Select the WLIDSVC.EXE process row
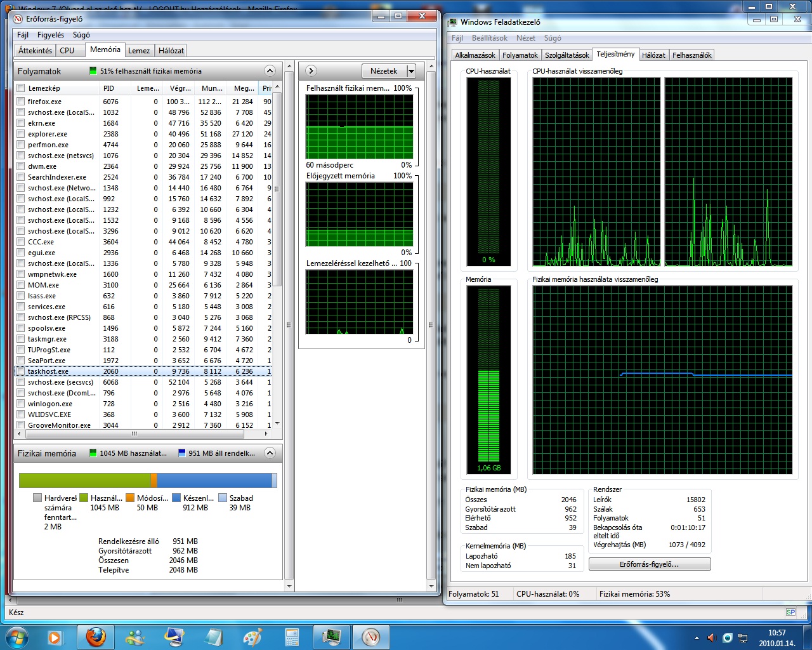Image resolution: width=812 pixels, height=650 pixels. coord(145,415)
